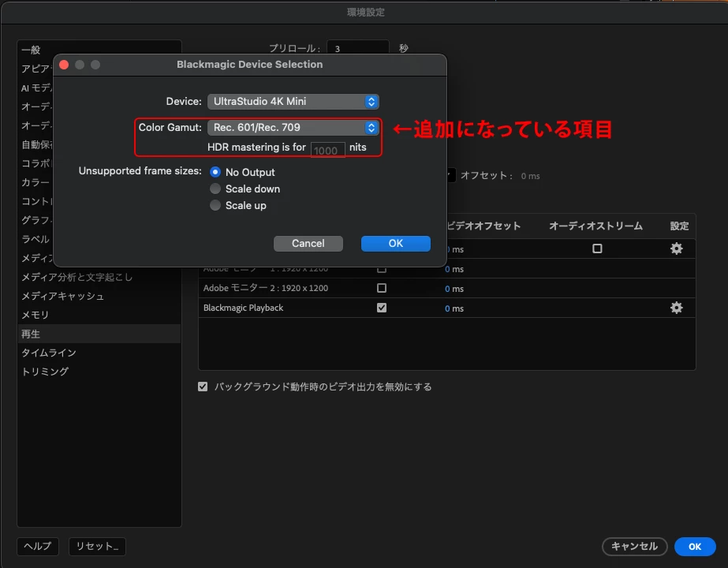Click Cancel in Blackmagic dialog
Viewport: 728px width, 568px height.
tap(308, 243)
